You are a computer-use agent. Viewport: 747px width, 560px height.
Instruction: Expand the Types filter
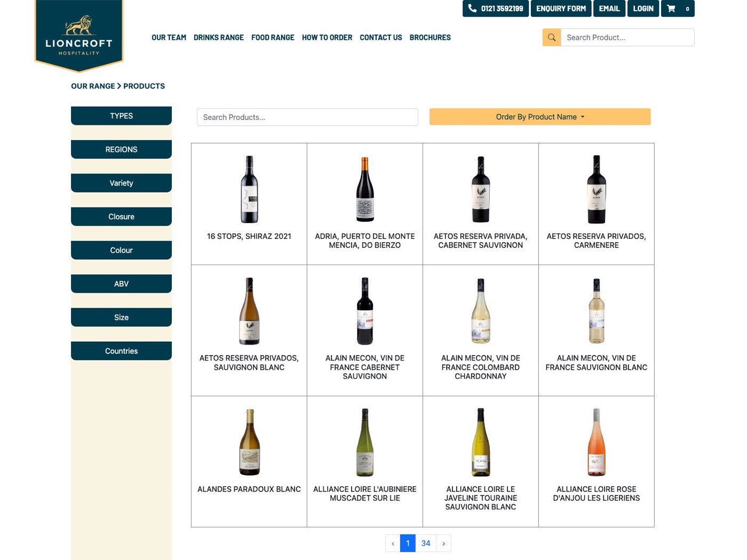(x=121, y=116)
